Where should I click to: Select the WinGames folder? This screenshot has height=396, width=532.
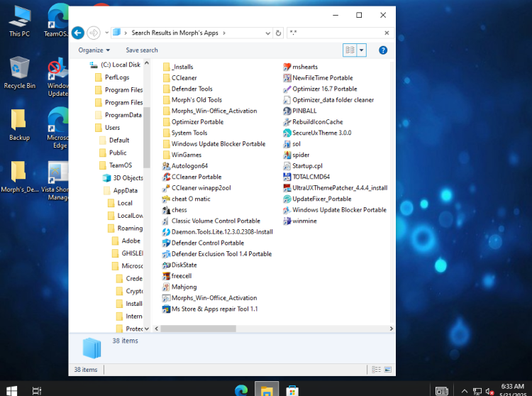(182, 155)
